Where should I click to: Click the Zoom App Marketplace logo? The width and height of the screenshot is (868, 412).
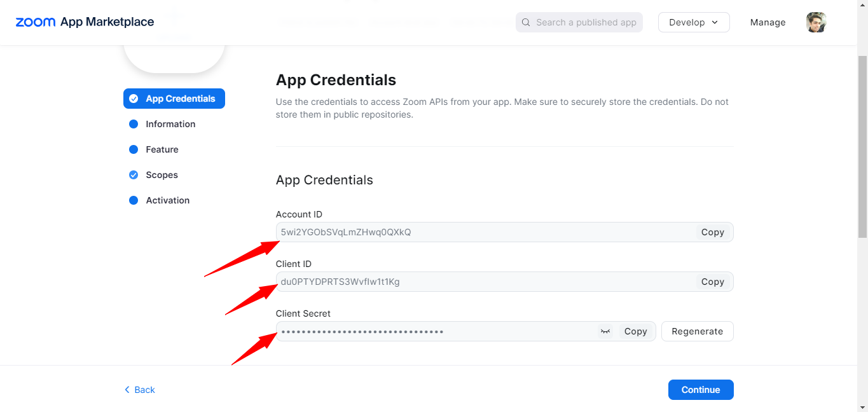tap(85, 22)
